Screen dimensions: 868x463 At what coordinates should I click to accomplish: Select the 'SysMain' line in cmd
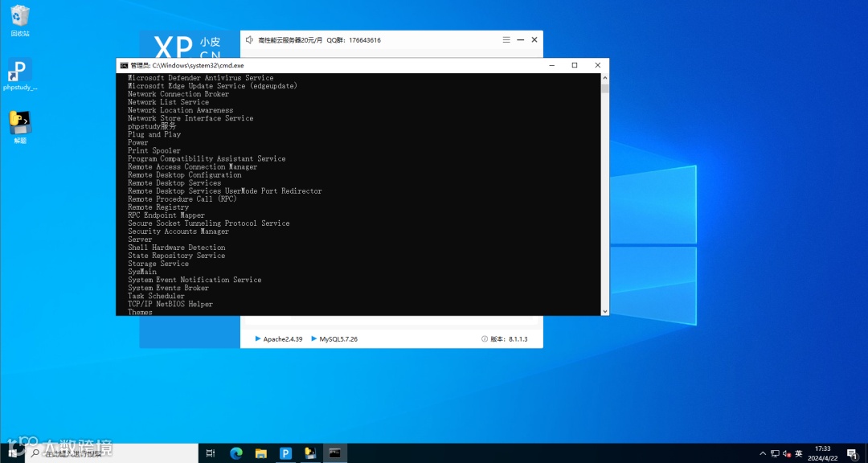[x=142, y=272]
